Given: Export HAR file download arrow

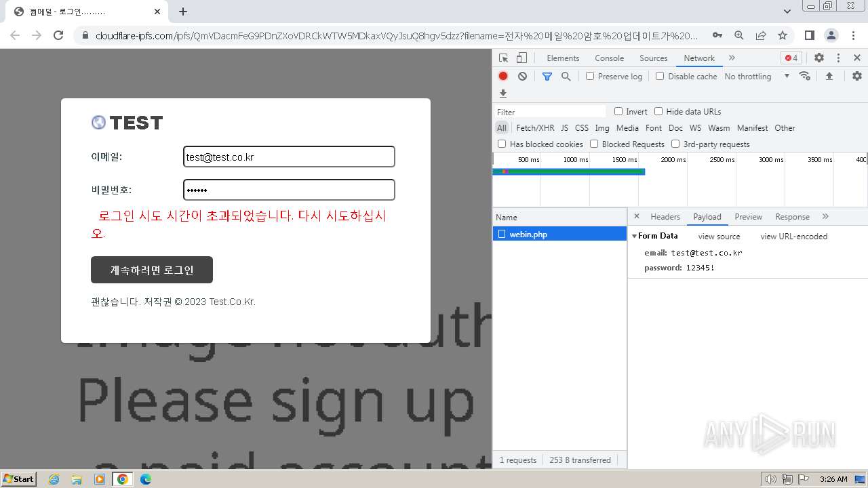Looking at the screenshot, I should pyautogui.click(x=503, y=94).
